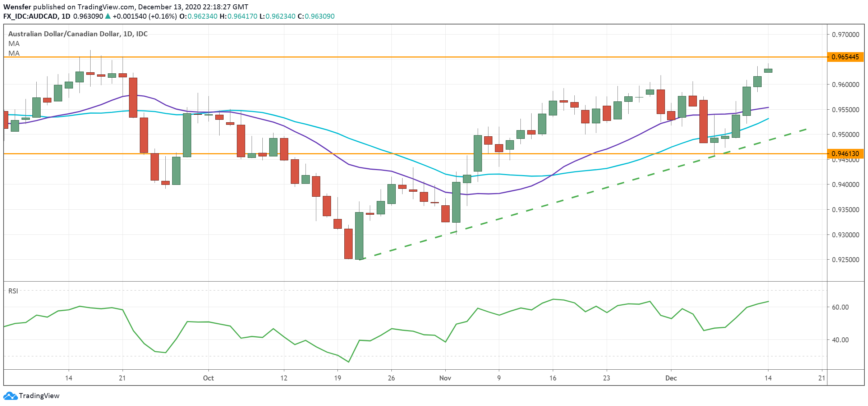Click the first MA indicator label
The image size is (868, 406).
pos(14,44)
